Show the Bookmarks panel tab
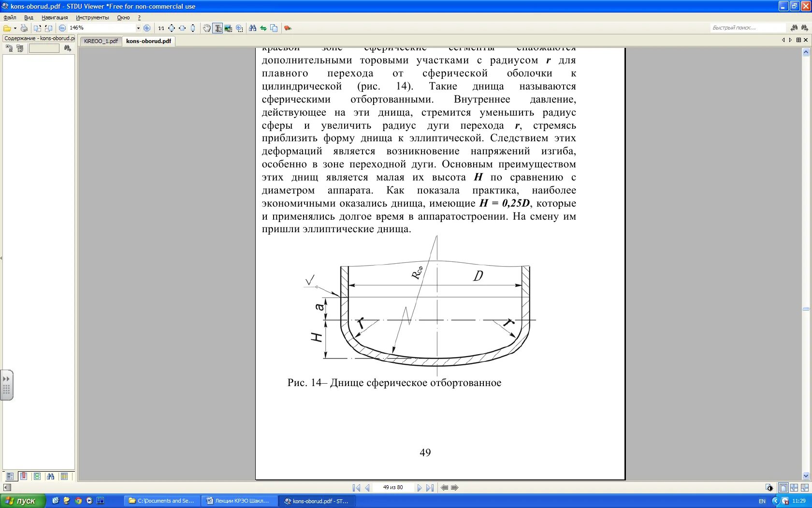This screenshot has width=812, height=508. (23, 477)
